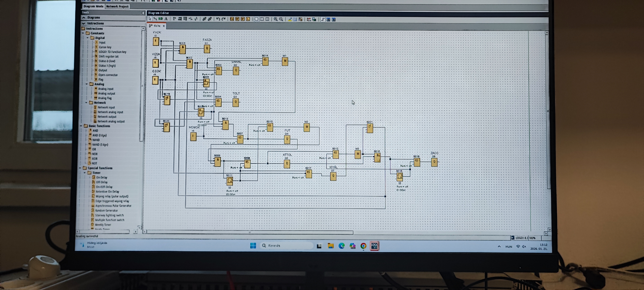The image size is (644, 290).
Task: Collapse the Special functions tree node
Action: [80, 168]
